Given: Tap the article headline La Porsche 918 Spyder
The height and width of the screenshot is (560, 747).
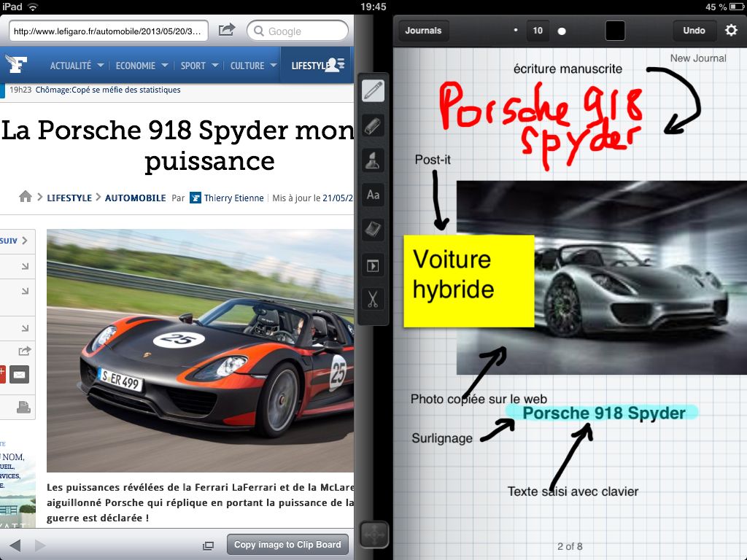Looking at the screenshot, I should coord(177,145).
